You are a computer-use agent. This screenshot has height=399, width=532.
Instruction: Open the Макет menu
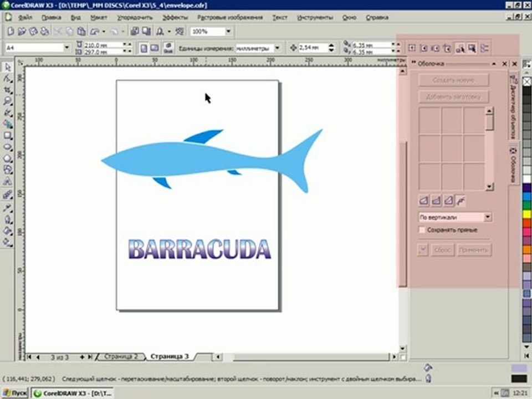pos(99,17)
